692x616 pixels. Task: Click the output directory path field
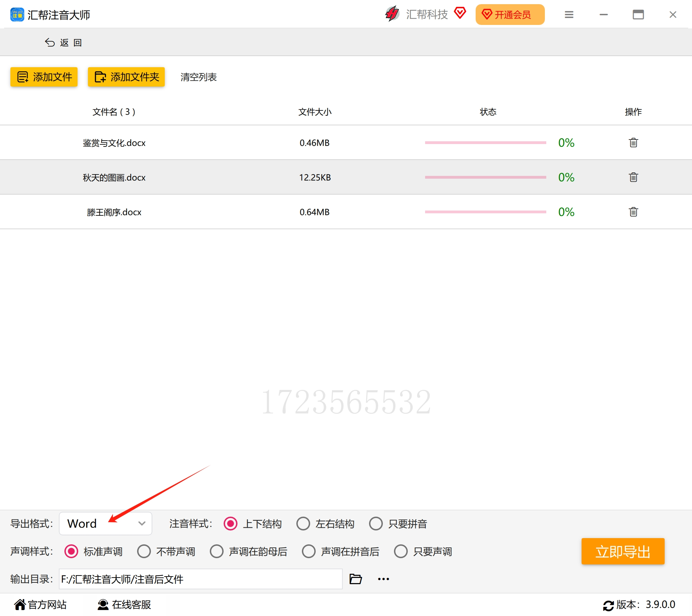click(x=201, y=579)
